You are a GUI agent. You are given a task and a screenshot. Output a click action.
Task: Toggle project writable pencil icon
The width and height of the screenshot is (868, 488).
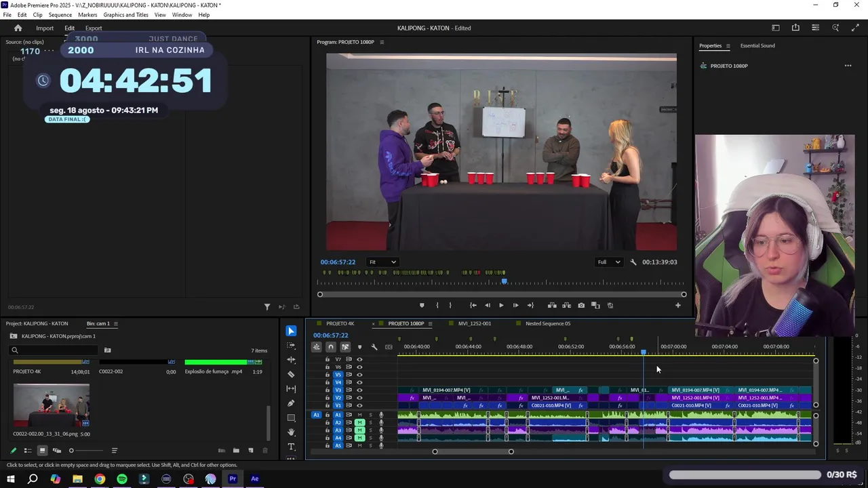point(13,451)
